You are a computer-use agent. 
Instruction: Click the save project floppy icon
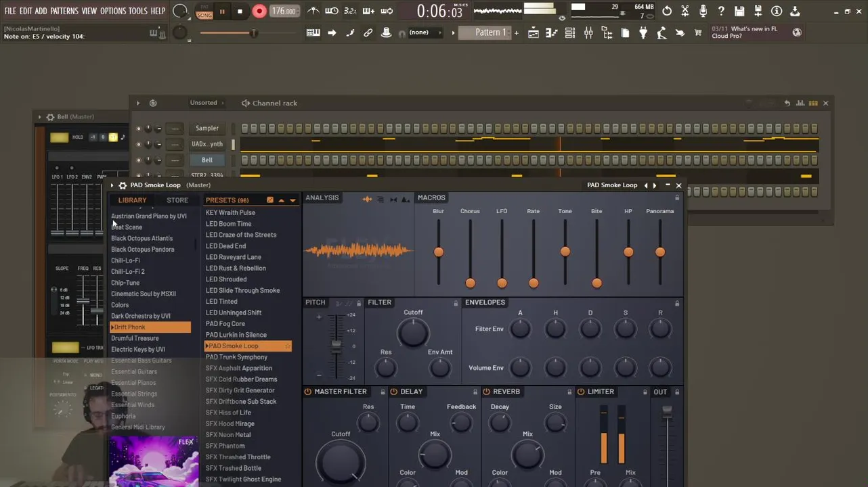[739, 11]
